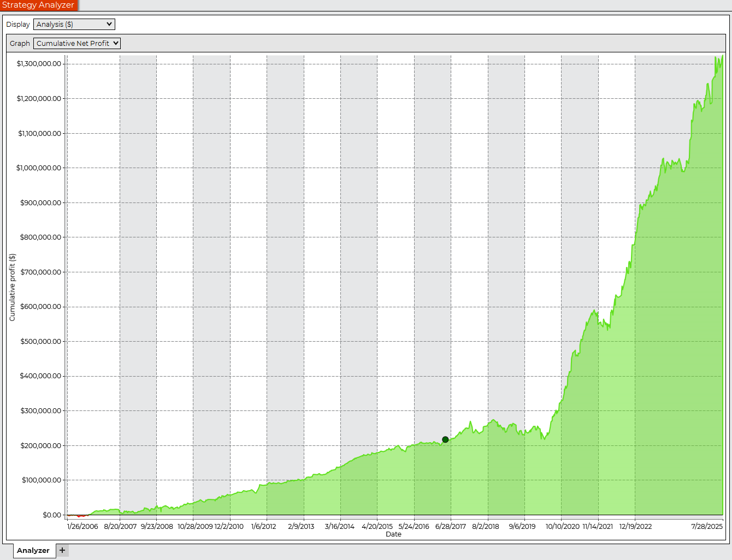Expand the Graph dropdown showing Cumulative Net Profit
732x560 pixels.
coord(76,44)
